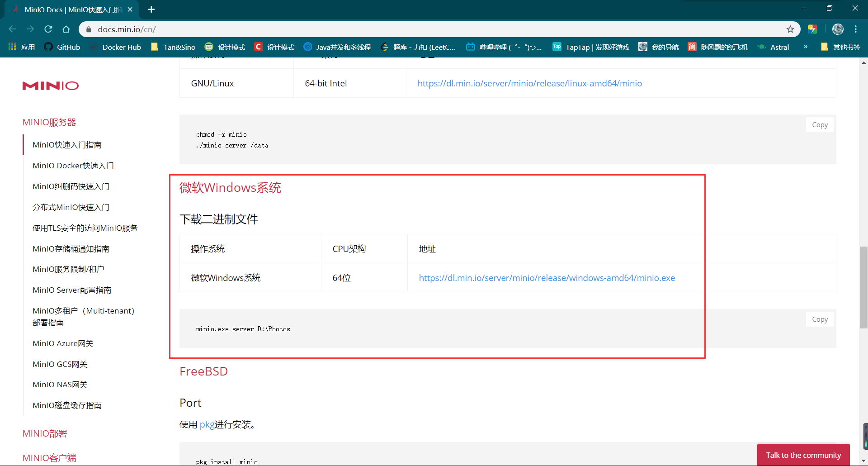
Task: Reload the page with the refresh icon
Action: 48,29
